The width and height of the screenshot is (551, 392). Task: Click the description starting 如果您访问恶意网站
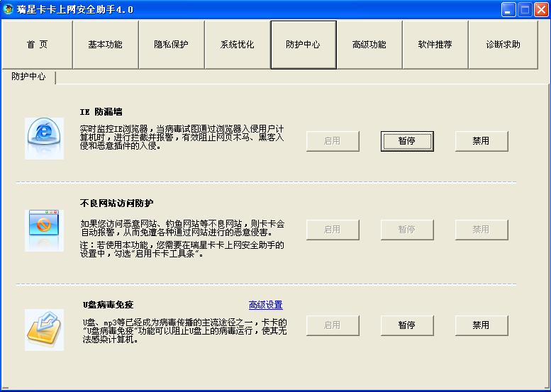pos(182,228)
